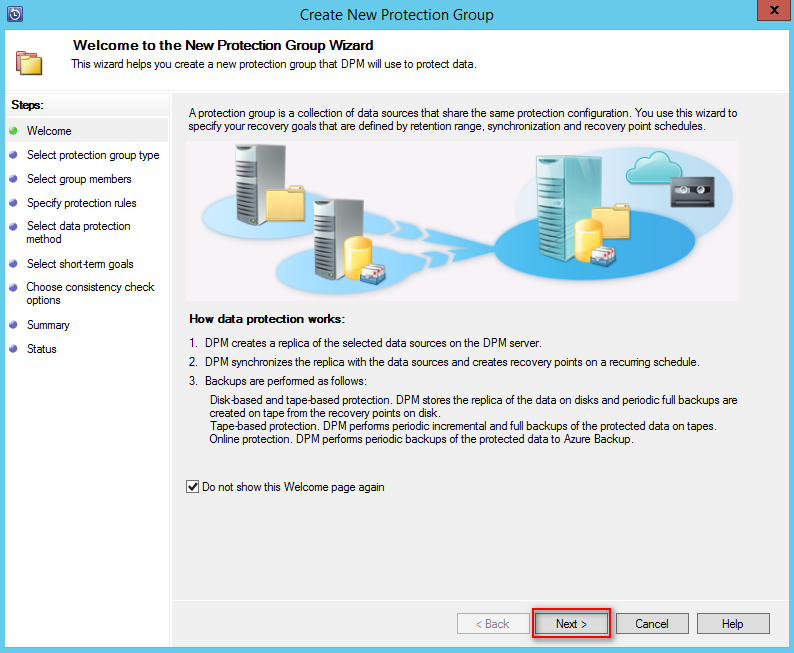Click the bullet beside Select short-term goals
The width and height of the screenshot is (794, 653).
coord(14,263)
